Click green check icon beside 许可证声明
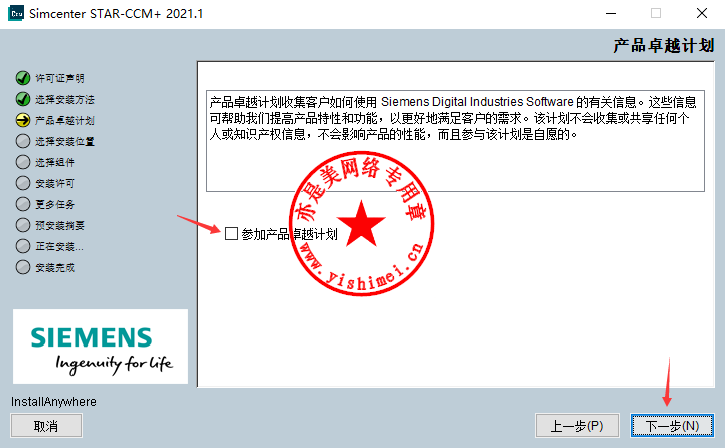This screenshot has width=725, height=448. 23,78
